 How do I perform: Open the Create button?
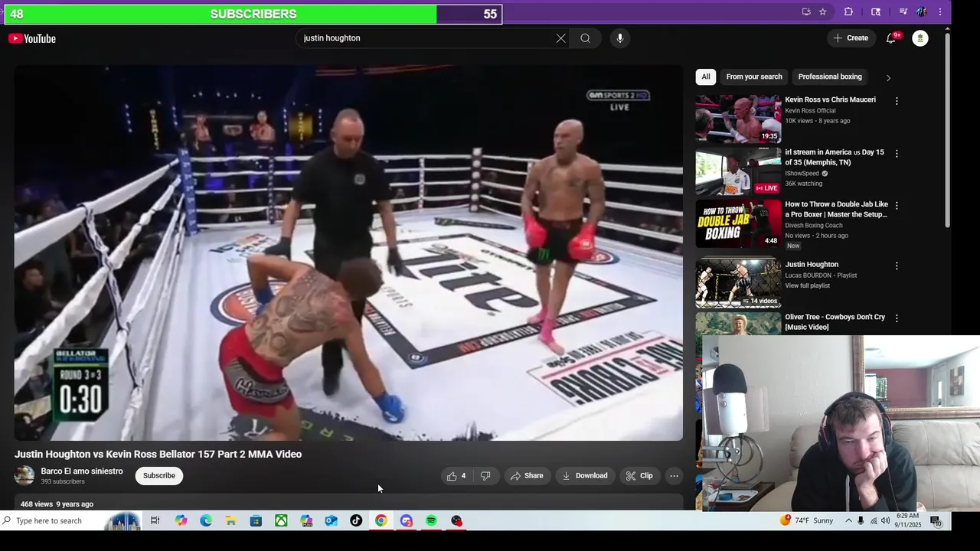tap(851, 38)
